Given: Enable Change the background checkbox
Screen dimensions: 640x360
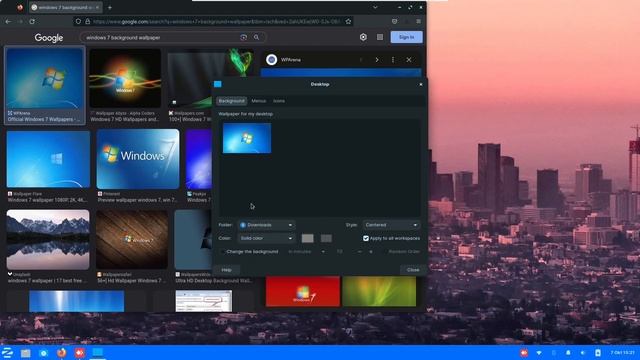Looking at the screenshot, I should coord(222,252).
